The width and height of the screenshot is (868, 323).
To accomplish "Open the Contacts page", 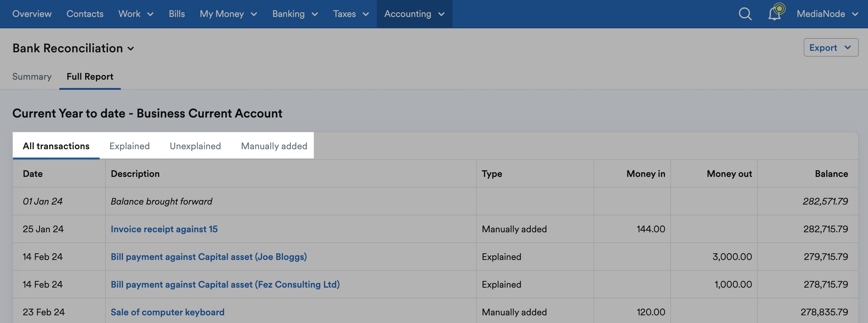I will click(x=85, y=14).
